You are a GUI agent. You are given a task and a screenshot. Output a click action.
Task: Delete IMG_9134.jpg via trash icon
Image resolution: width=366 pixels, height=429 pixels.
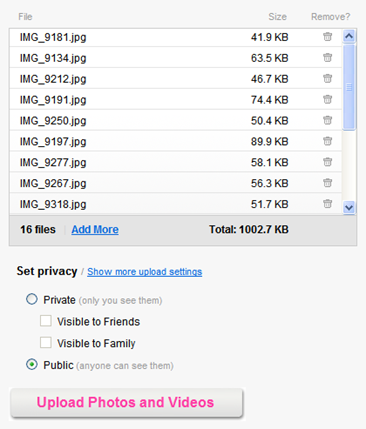pyautogui.click(x=327, y=58)
